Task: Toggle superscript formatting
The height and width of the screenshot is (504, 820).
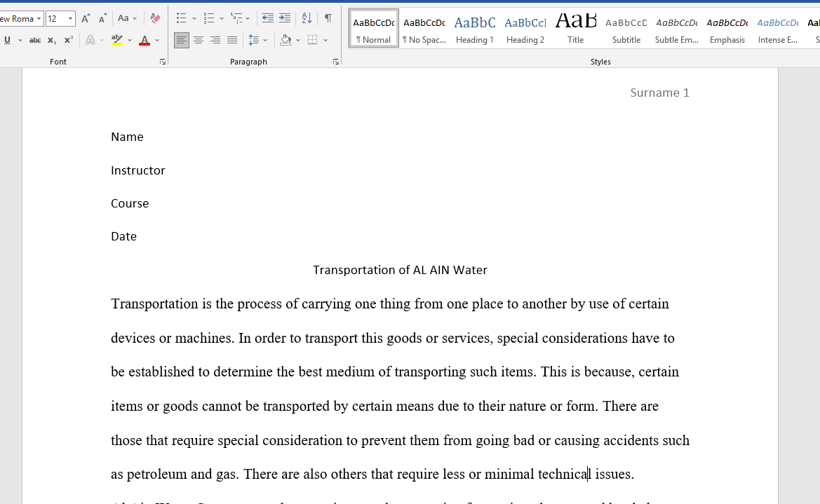Action: click(69, 40)
